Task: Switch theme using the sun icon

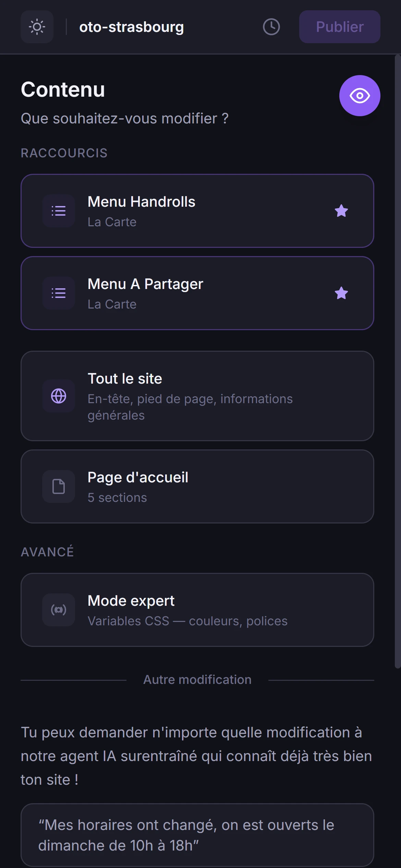Action: coord(37,27)
